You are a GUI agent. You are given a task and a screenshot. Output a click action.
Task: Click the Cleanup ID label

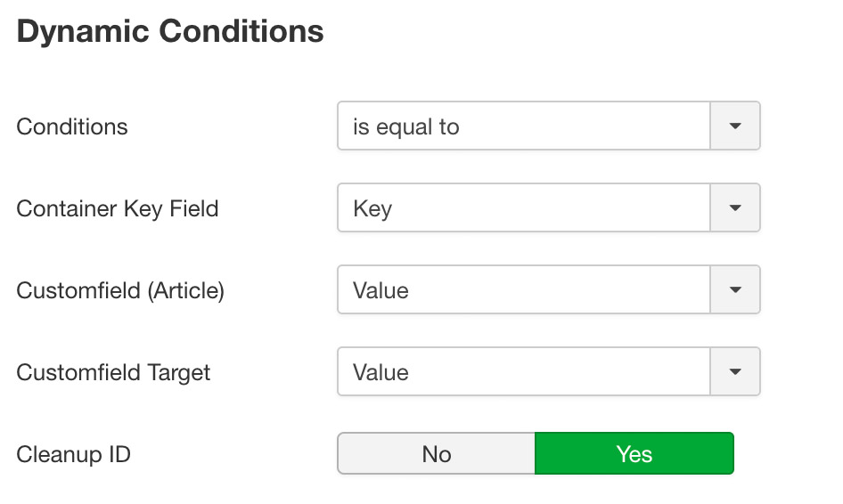click(74, 454)
